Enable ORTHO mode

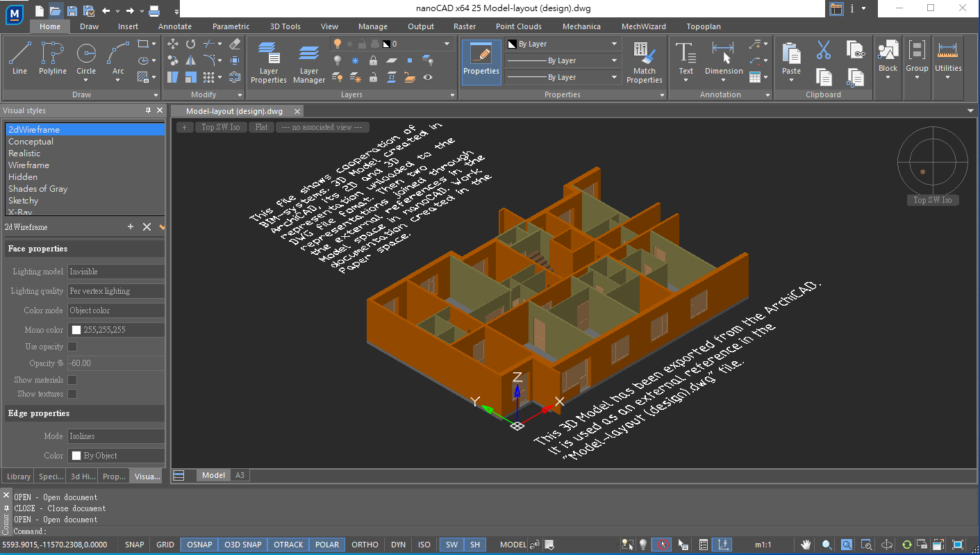pos(365,545)
